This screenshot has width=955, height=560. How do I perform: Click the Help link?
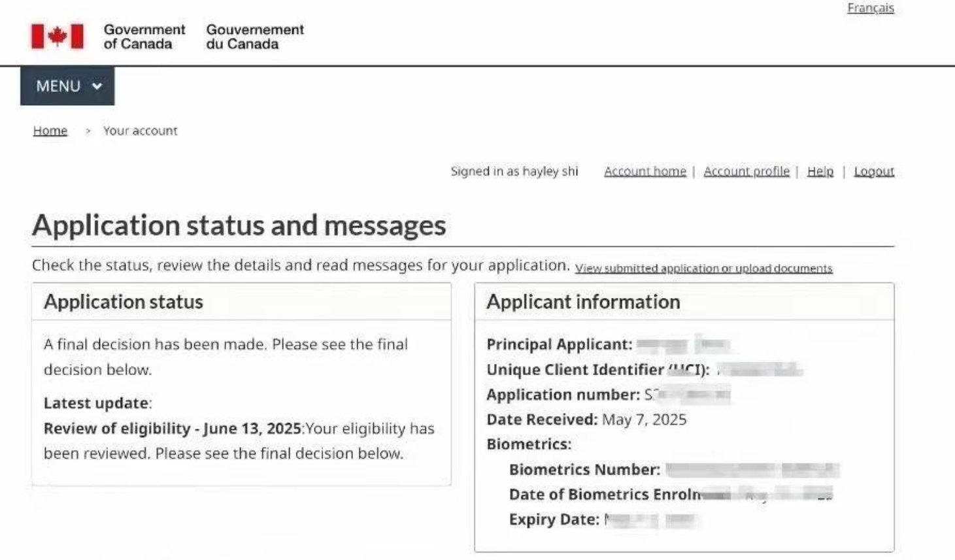pyautogui.click(x=820, y=171)
